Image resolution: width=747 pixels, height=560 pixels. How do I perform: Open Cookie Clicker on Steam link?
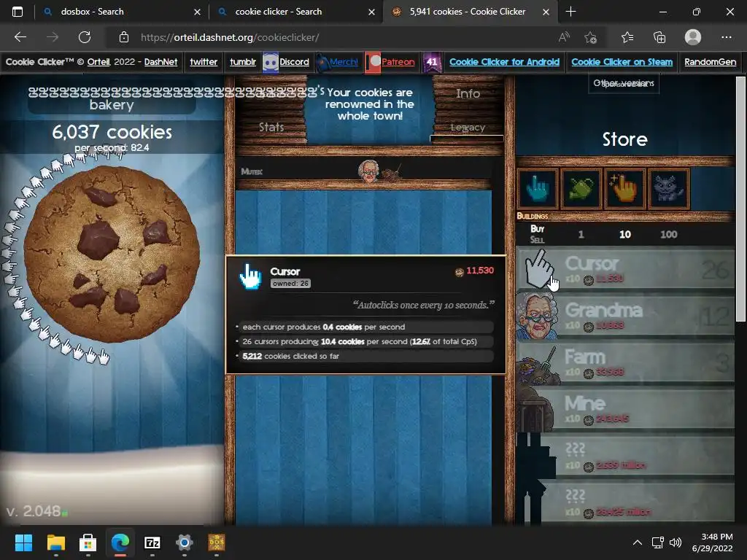pos(622,62)
